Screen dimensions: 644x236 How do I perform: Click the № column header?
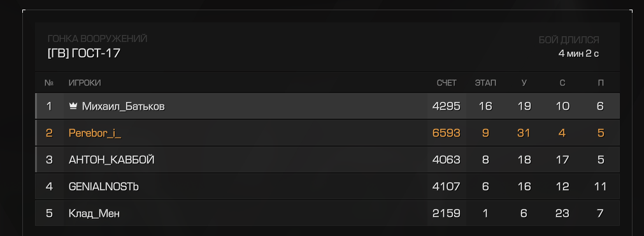[x=49, y=83]
